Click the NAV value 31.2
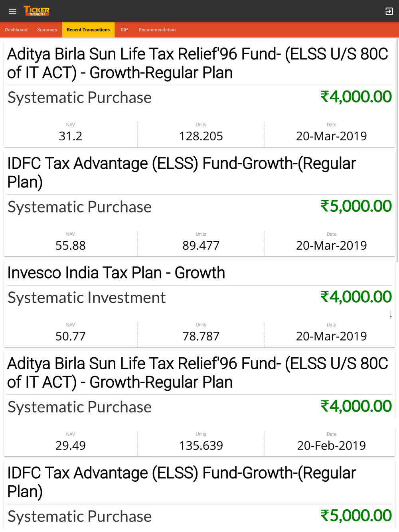 click(x=71, y=136)
